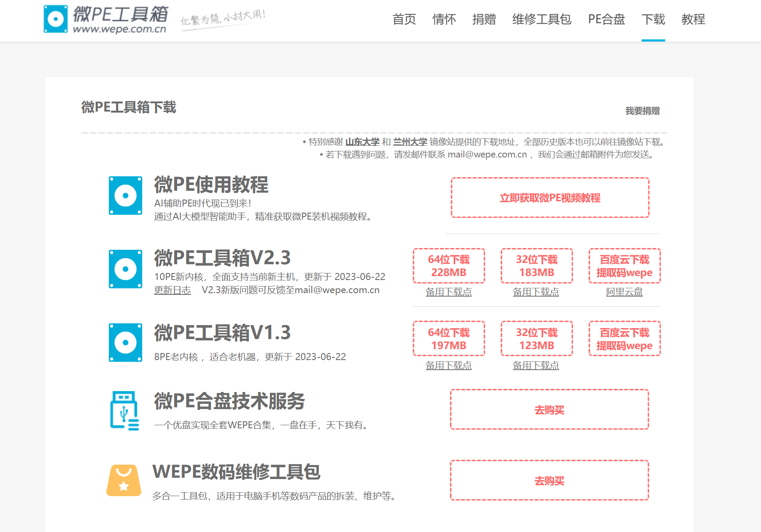Click the USB drive icon for 微PE合盘技术服务
Viewport: 761px width, 532px height.
tap(125, 410)
